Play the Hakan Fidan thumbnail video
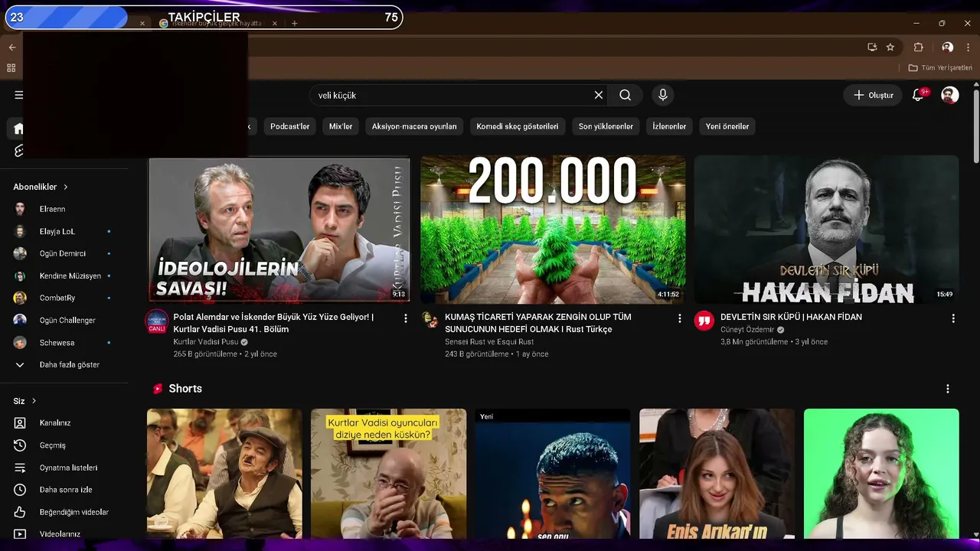The width and height of the screenshot is (980, 551). click(x=826, y=230)
